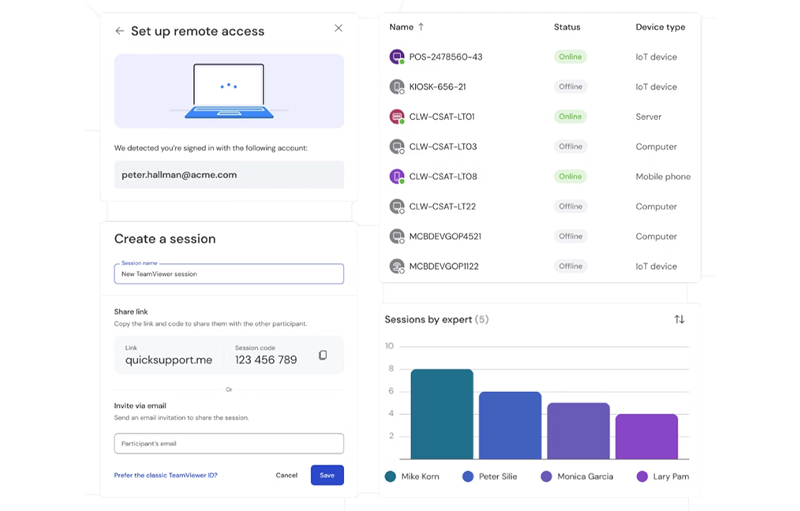800x511 pixels.
Task: Click the Offline badge for MCBDEVGOP1122
Action: coord(570,266)
